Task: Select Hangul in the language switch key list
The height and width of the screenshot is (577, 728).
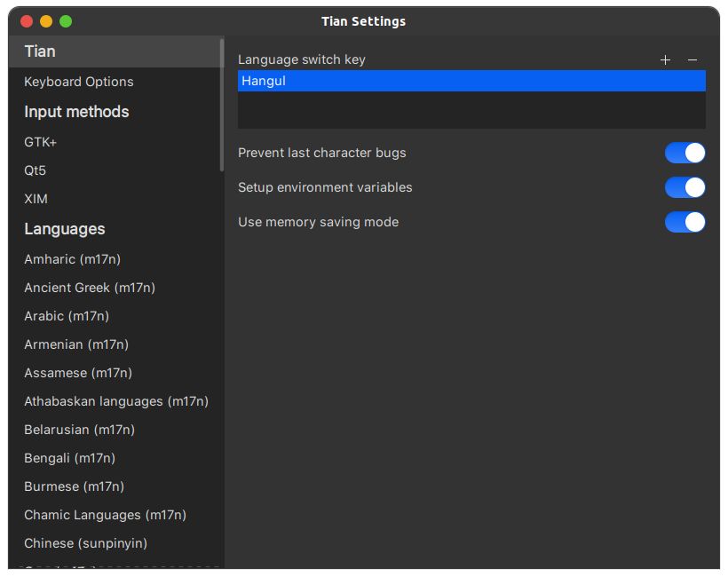Action: [471, 81]
